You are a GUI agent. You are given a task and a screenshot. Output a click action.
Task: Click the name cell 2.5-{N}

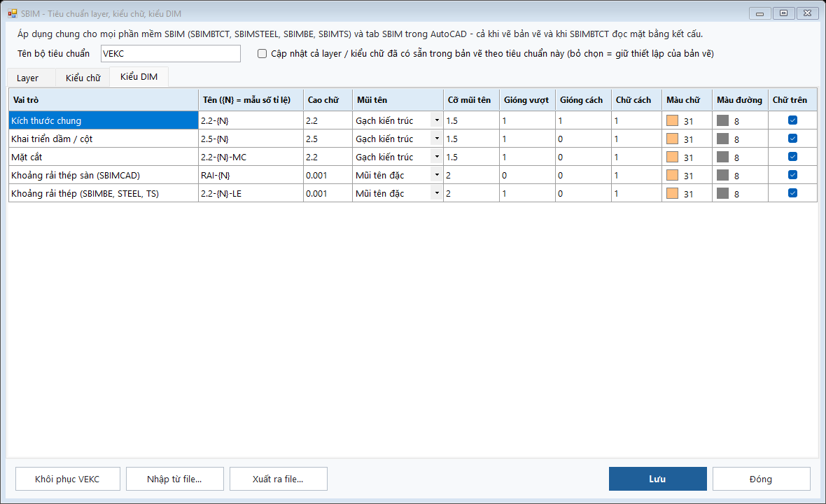tap(251, 139)
